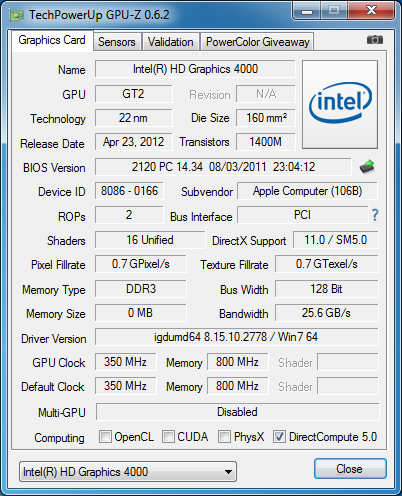Viewport: 402px width, 496px height.
Task: Click the Bus Interface PCI field
Action: 302,215
